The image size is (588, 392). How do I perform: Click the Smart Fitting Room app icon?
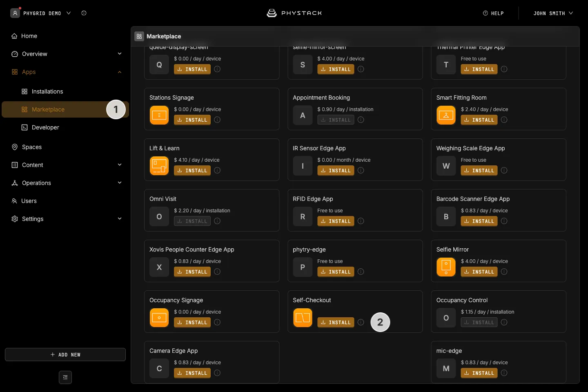(446, 115)
